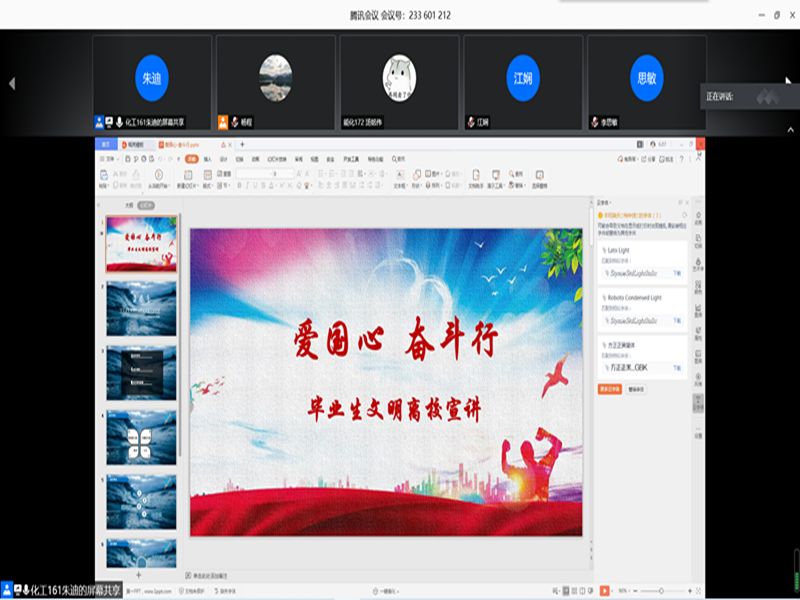Select the 开始 ribbon tab
This screenshot has width=800, height=600.
coord(192,158)
